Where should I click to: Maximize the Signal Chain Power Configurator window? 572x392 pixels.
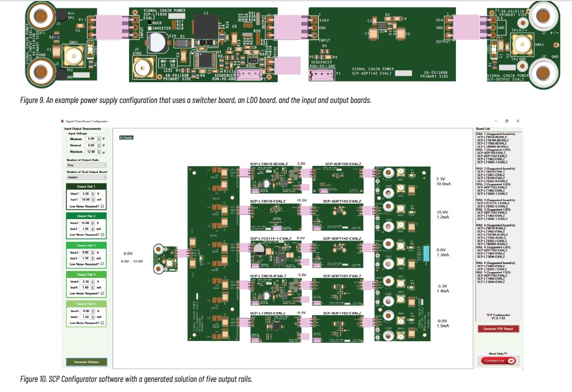click(506, 121)
